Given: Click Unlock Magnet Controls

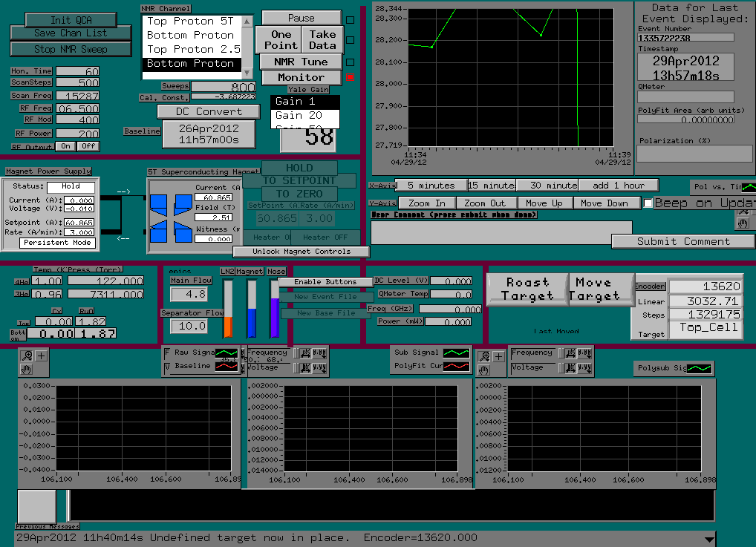Looking at the screenshot, I should (x=302, y=252).
